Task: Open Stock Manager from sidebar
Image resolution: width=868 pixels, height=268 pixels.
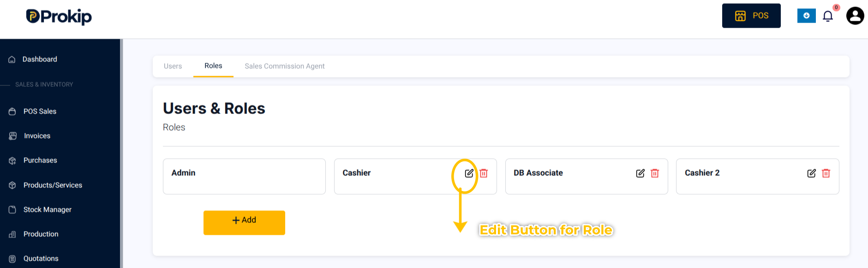Action: [47, 210]
